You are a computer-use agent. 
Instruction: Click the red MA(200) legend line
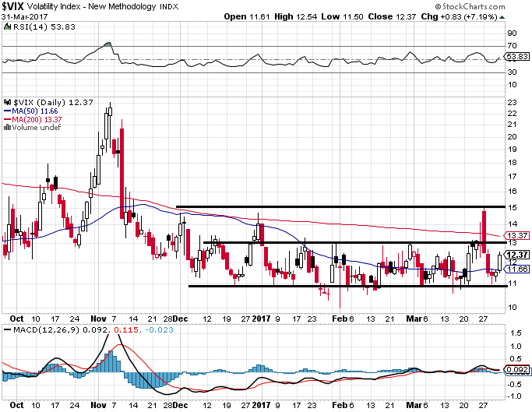[7, 119]
